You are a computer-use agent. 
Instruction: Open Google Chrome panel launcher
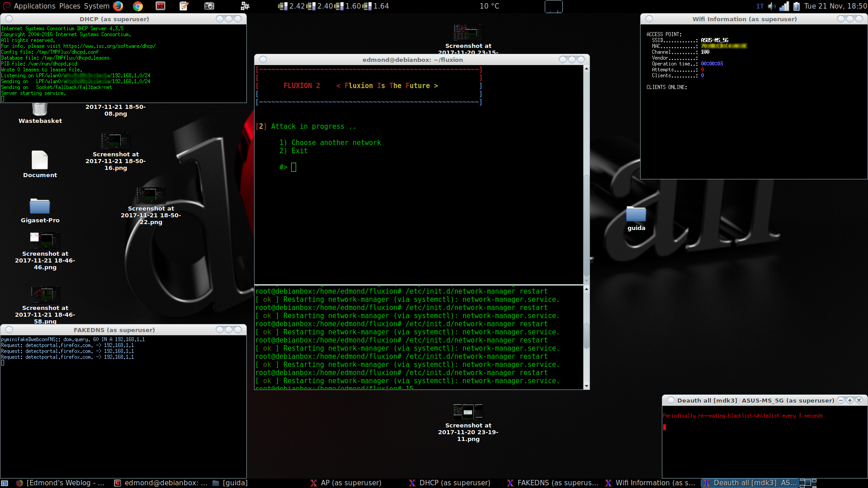tap(138, 6)
